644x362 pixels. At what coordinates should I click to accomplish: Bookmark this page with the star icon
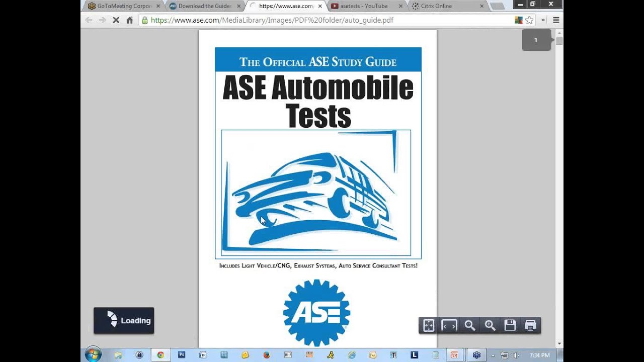tap(529, 20)
